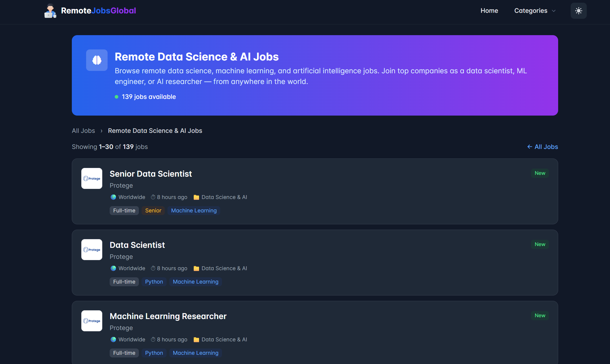Click the Python tag on Data Scientist card
This screenshot has height=364, width=610.
tap(154, 282)
